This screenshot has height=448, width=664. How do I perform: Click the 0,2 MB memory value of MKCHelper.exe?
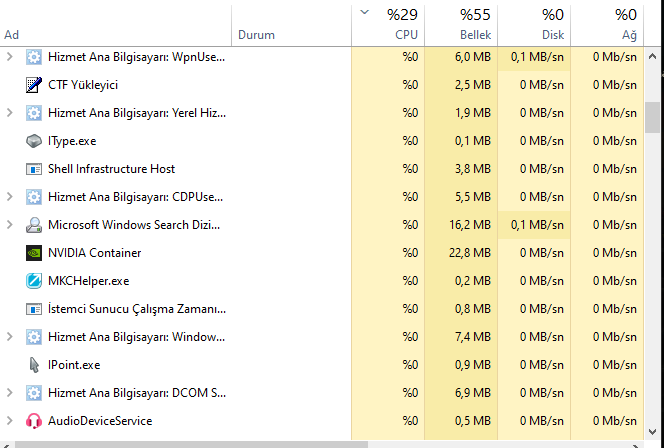pyautogui.click(x=473, y=281)
